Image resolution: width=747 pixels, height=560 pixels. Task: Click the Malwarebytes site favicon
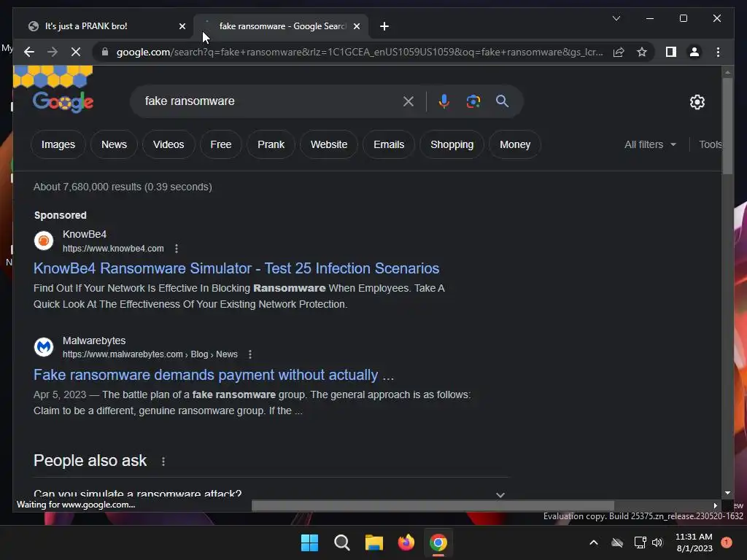click(x=44, y=346)
